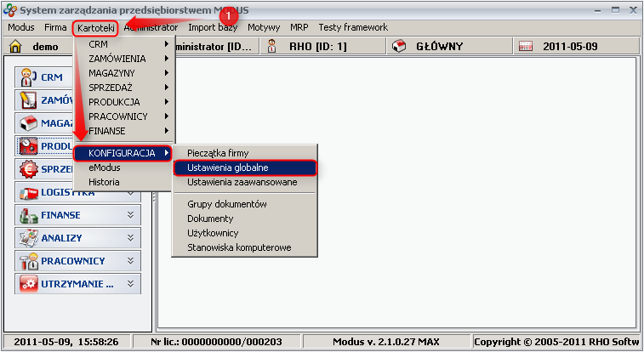Expand the UTRZYMANIE sidebar section chevron
This screenshot has width=644, height=352.
tap(131, 284)
